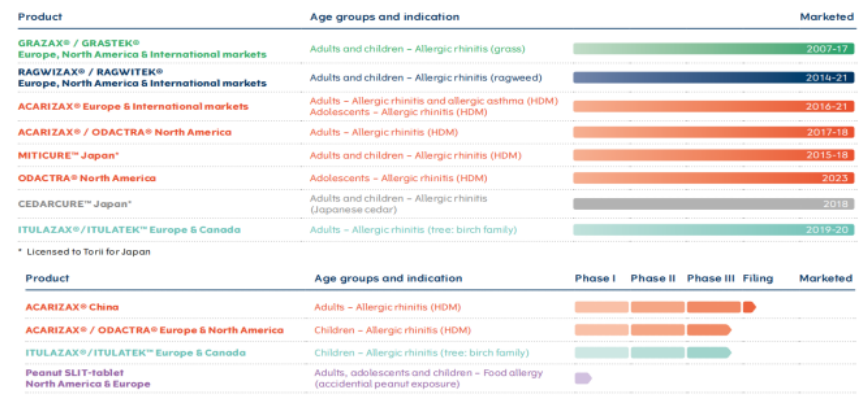Select the Filing column header
Viewport: 862px width, 407px height.
[x=758, y=278]
